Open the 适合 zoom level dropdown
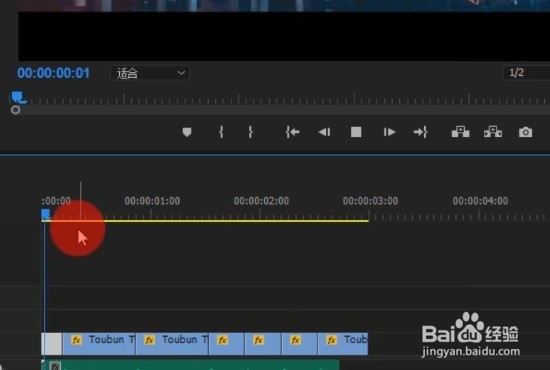 [150, 73]
